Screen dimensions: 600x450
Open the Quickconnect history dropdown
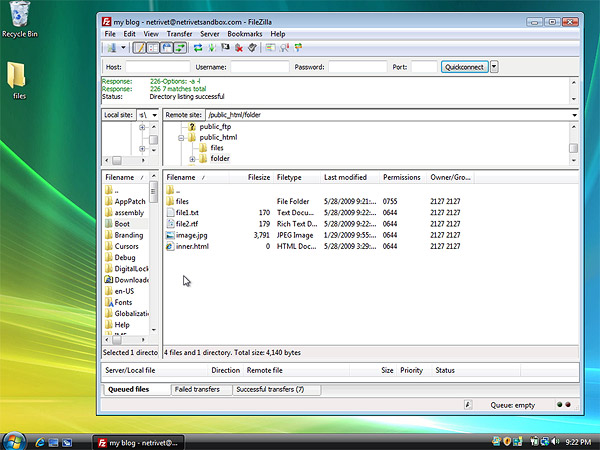tap(494, 67)
